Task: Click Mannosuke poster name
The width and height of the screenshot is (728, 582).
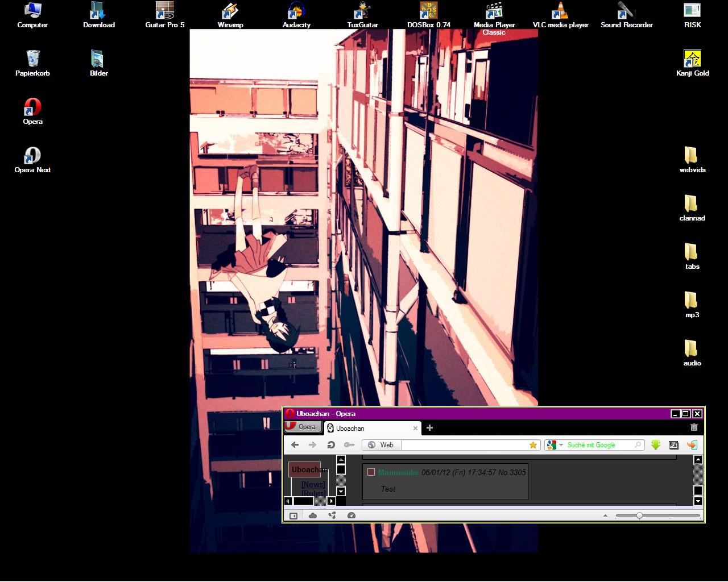Action: pos(398,472)
